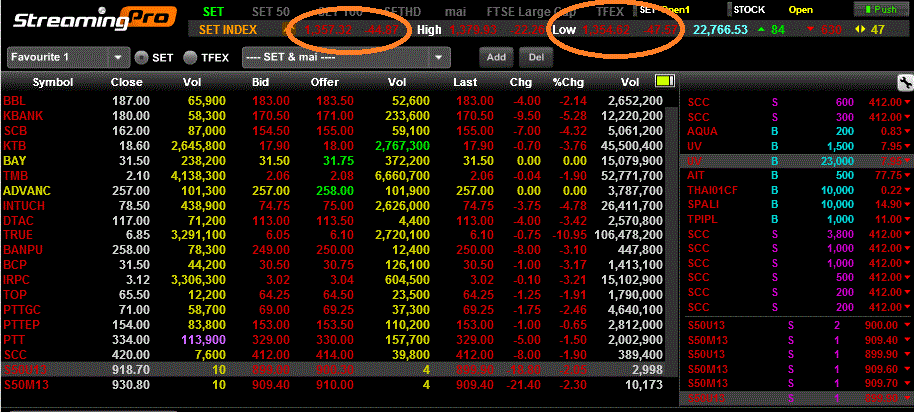The height and width of the screenshot is (412, 914).
Task: Click the SET INDEX label
Action: pos(228,30)
